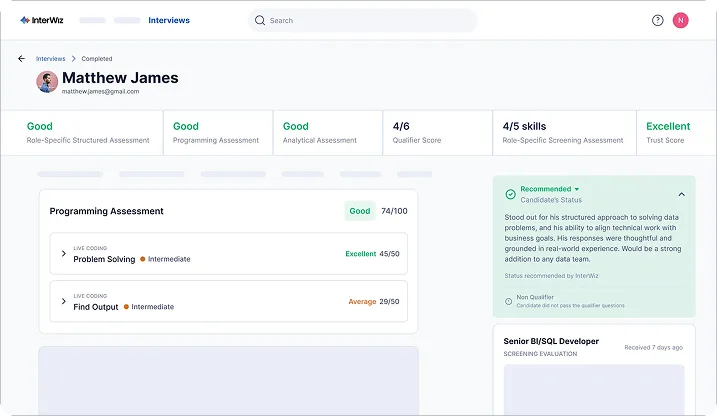The width and height of the screenshot is (717, 416).
Task: Click in the Search field
Action: tap(363, 20)
